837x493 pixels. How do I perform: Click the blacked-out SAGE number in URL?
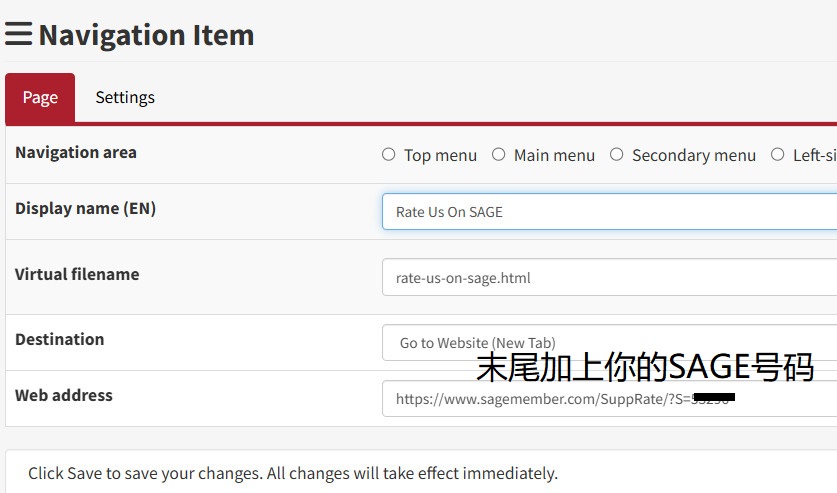714,398
